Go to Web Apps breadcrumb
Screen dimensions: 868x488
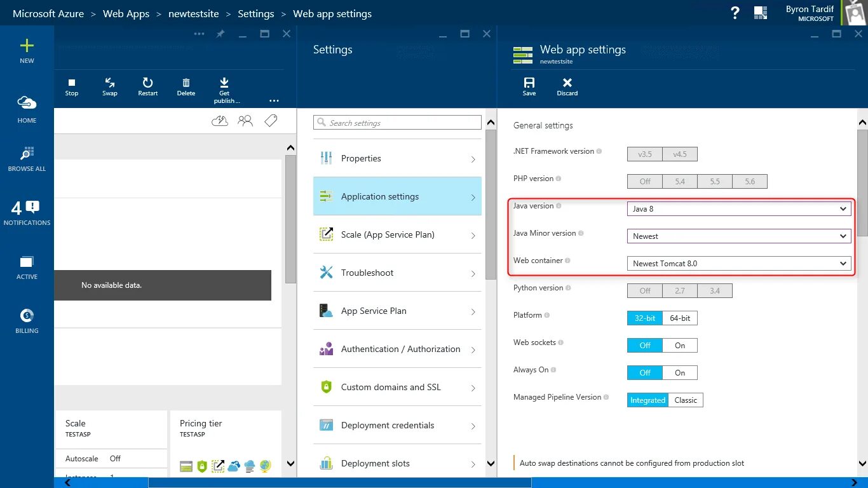click(126, 13)
